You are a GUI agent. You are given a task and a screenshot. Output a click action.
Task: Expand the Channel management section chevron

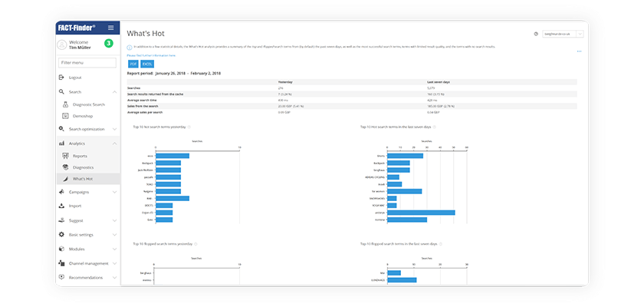point(114,263)
